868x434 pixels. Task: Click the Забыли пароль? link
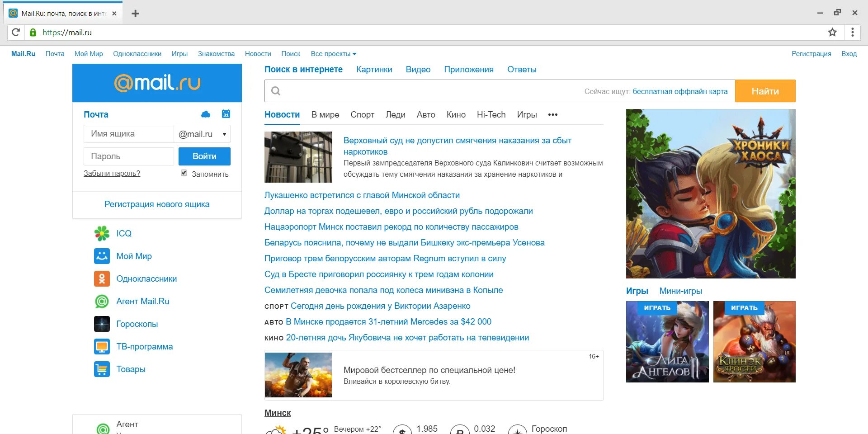click(x=112, y=173)
